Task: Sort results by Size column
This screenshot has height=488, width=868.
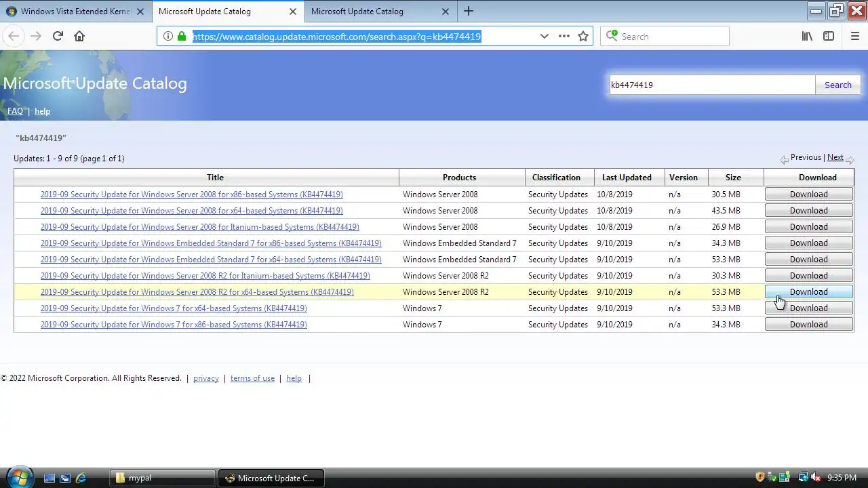Action: tap(733, 178)
